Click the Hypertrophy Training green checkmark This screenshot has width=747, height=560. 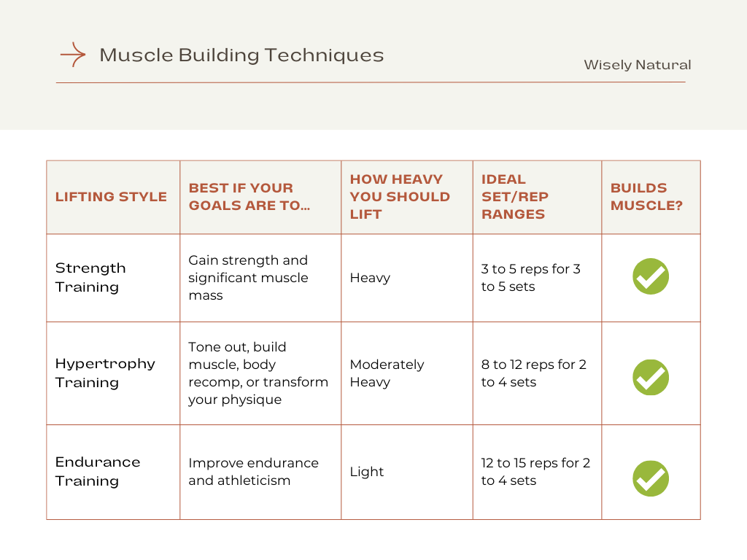point(650,377)
